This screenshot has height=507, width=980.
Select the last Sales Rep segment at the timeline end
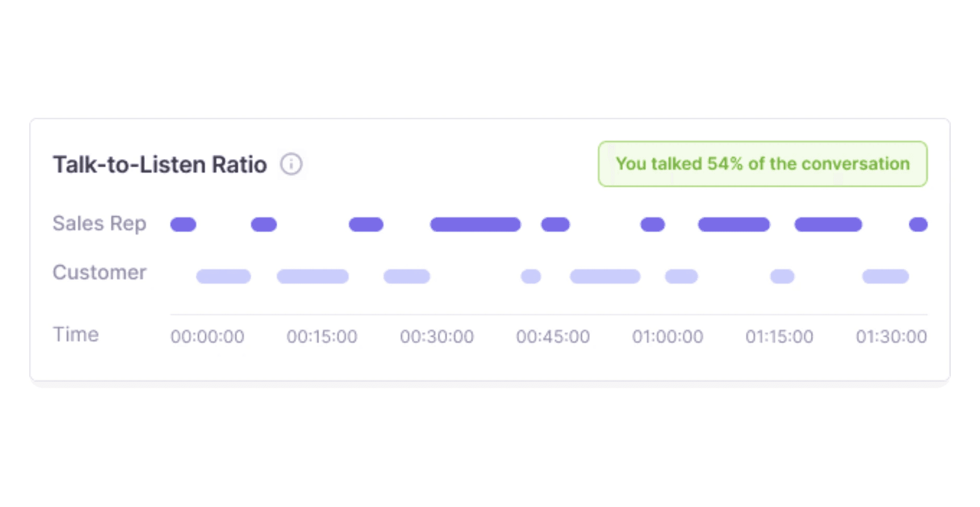(x=918, y=225)
